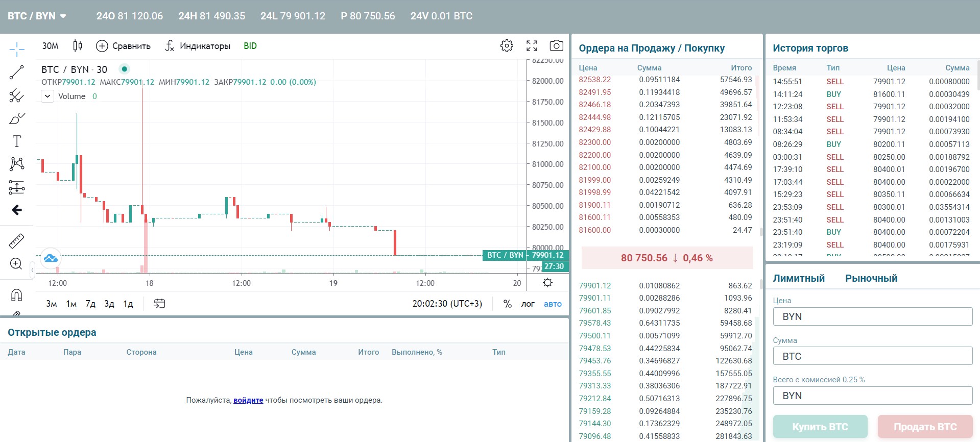Select the crosshair cursor tool
The width and height of the screenshot is (980, 442).
17,49
